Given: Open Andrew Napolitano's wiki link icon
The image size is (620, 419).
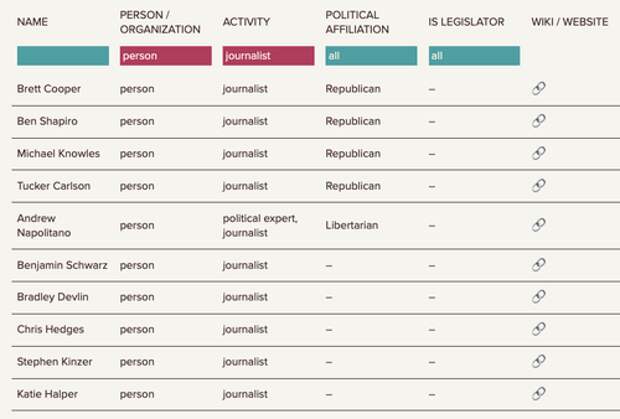Looking at the screenshot, I should pyautogui.click(x=539, y=225).
